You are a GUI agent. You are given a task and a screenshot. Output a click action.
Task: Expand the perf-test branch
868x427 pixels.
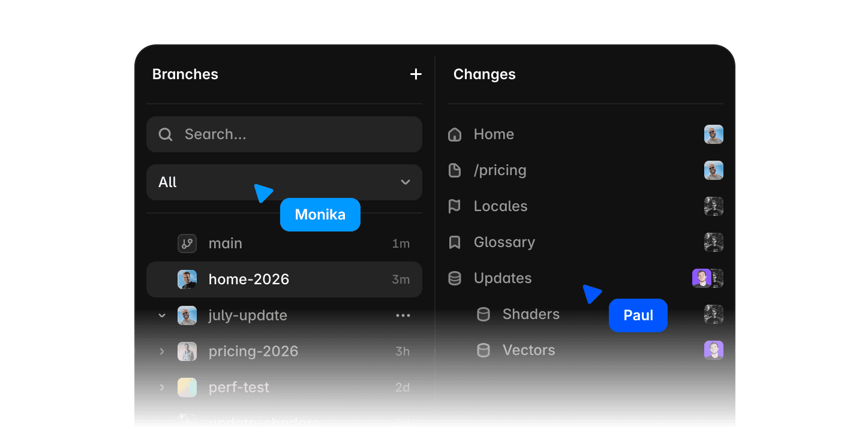point(161,387)
